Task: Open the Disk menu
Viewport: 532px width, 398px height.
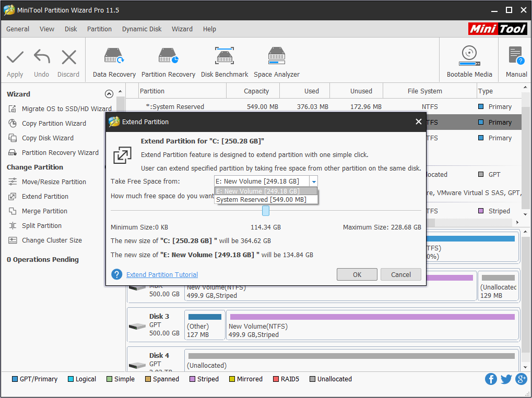Action: coord(71,29)
